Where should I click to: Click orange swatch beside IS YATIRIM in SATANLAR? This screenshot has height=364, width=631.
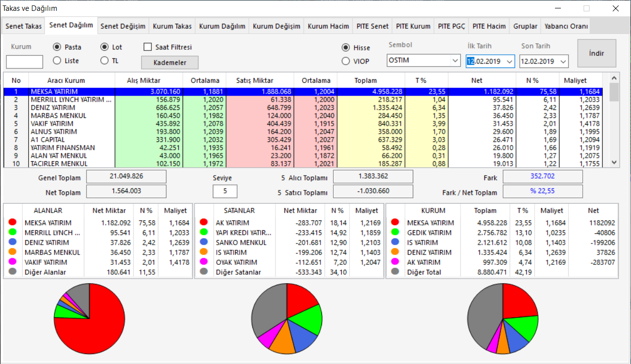204,253
